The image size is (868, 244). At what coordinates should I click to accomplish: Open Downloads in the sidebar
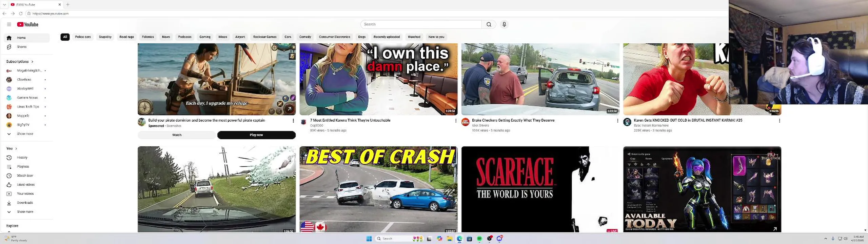pyautogui.click(x=27, y=203)
